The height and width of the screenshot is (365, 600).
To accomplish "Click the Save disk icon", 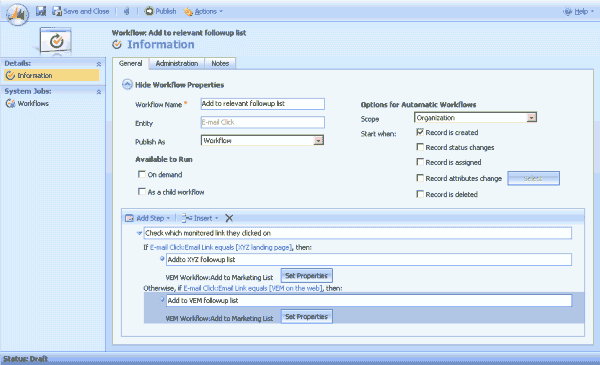I will pyautogui.click(x=41, y=11).
